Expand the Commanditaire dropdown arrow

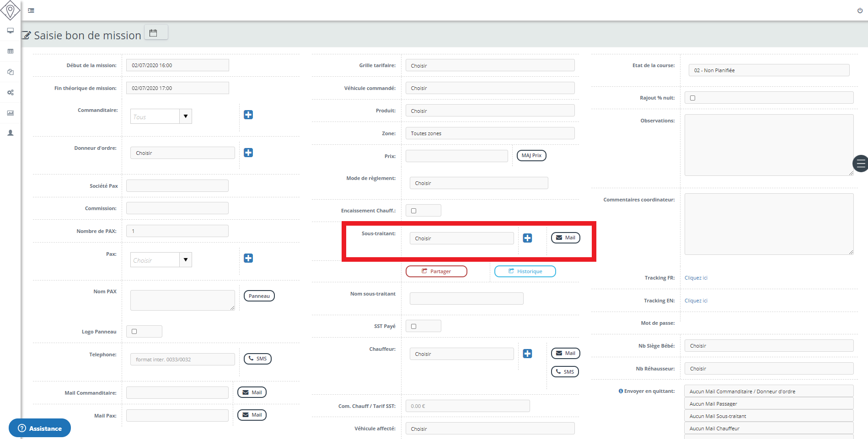(186, 116)
